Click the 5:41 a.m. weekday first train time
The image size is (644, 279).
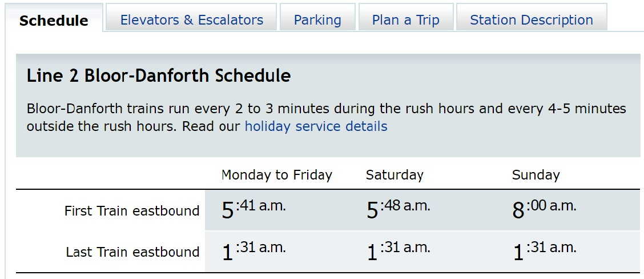click(253, 209)
